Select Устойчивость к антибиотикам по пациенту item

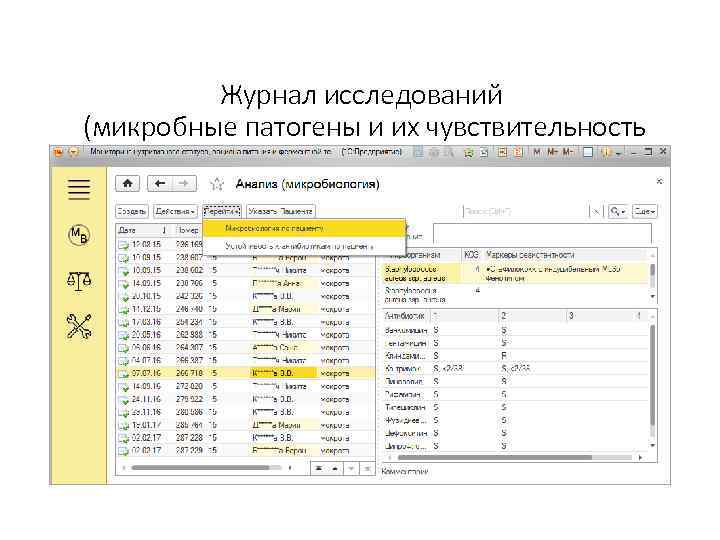[x=304, y=246]
